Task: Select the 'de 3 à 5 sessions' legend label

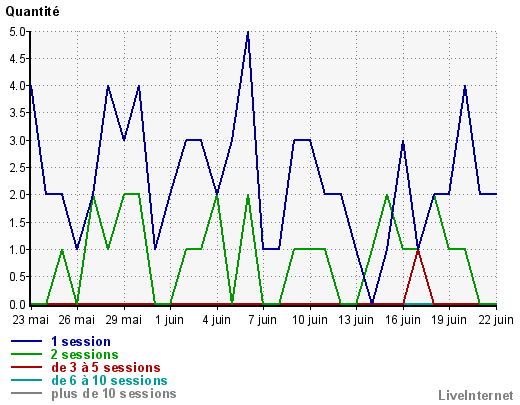Action: 106,367
